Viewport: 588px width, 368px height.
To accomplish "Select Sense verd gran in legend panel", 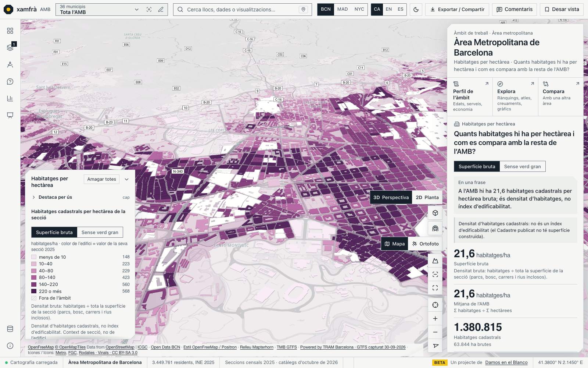I will coord(100,233).
